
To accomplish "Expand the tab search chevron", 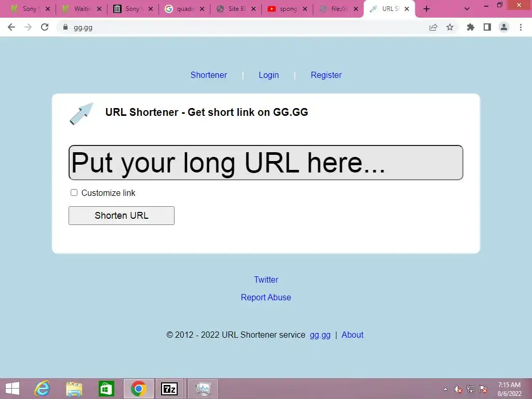I will click(467, 9).
